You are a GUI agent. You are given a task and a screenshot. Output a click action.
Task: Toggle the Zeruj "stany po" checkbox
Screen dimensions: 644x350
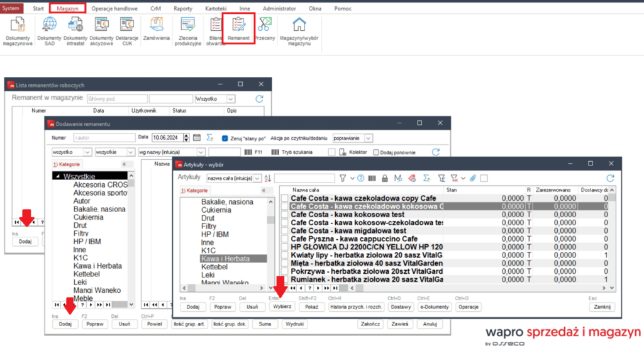pyautogui.click(x=226, y=138)
